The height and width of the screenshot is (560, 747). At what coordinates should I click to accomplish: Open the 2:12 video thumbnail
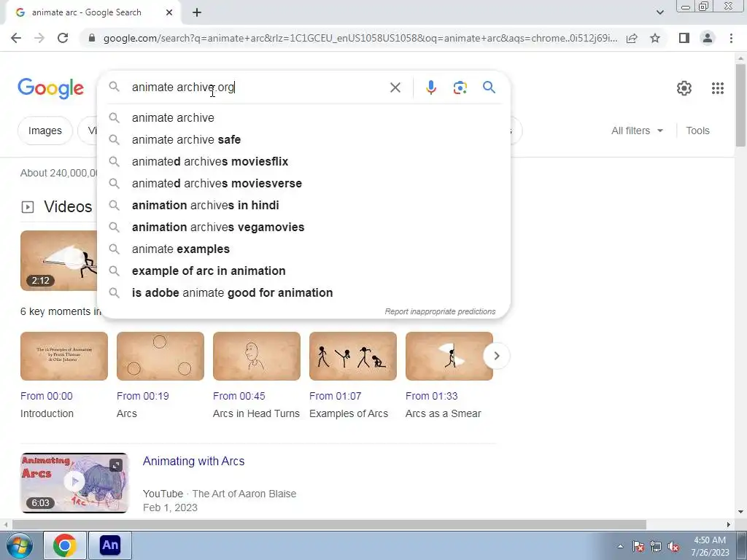tap(58, 260)
